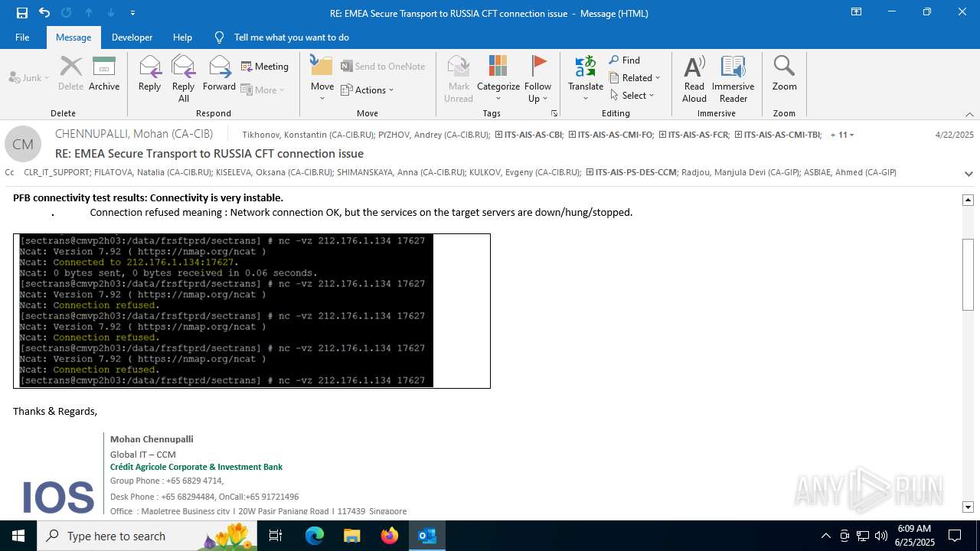This screenshot has height=551, width=980.
Task: Reply with a Meeting
Action: click(265, 67)
